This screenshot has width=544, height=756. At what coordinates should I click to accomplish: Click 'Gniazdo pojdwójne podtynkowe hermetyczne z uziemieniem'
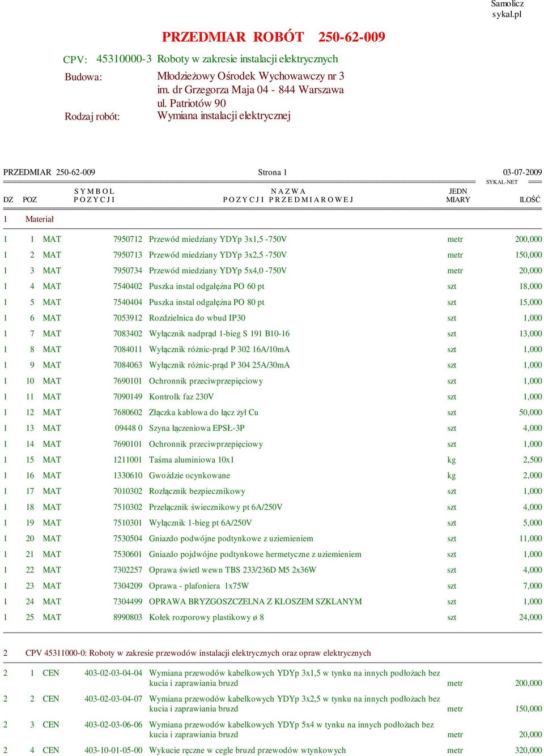point(255,554)
